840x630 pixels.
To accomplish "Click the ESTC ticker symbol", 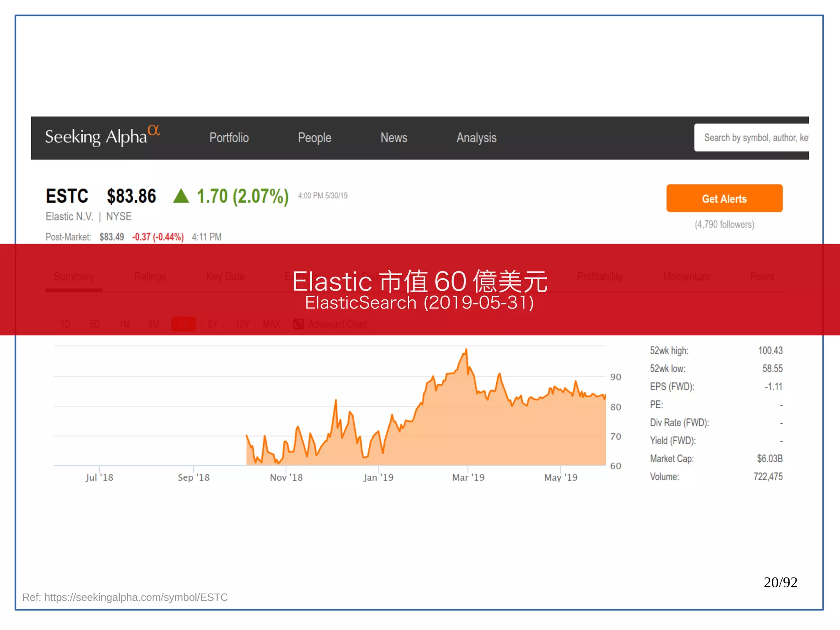I will [67, 196].
